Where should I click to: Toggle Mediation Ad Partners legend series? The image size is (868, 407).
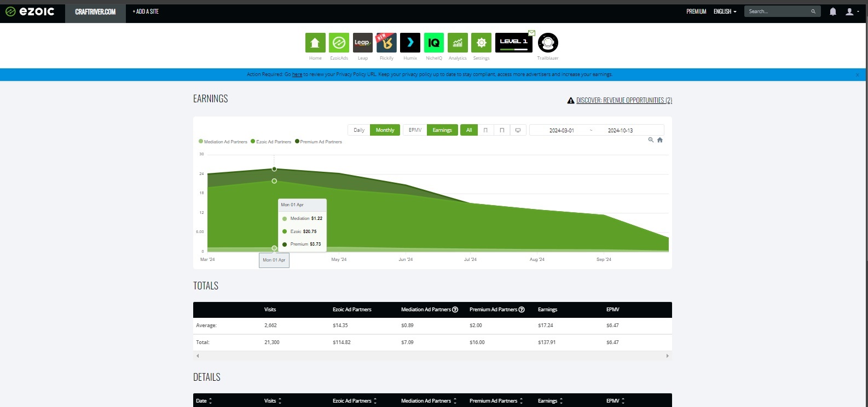click(x=223, y=142)
